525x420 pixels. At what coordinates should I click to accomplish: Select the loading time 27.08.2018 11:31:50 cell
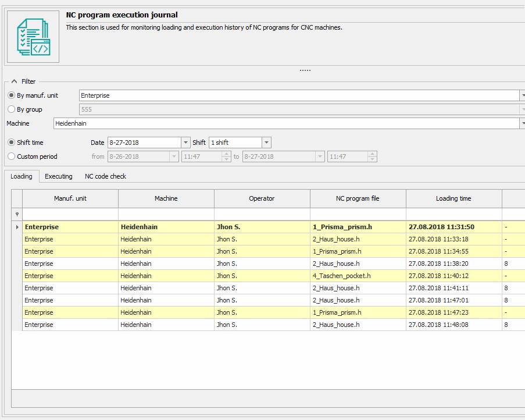point(453,227)
